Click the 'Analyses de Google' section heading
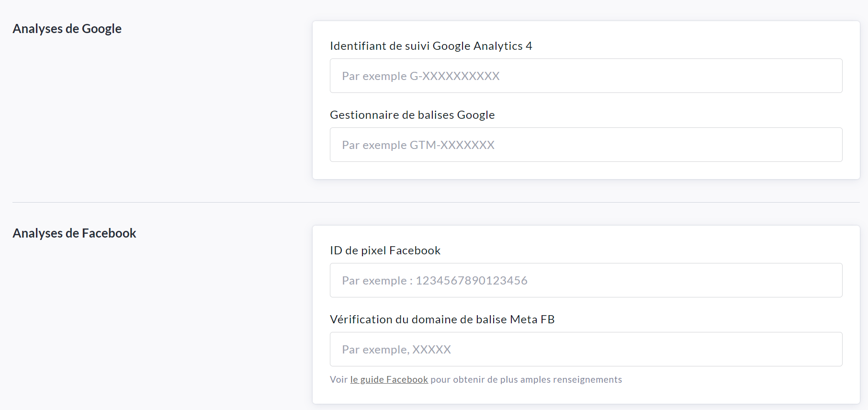The width and height of the screenshot is (868, 410). tap(67, 29)
